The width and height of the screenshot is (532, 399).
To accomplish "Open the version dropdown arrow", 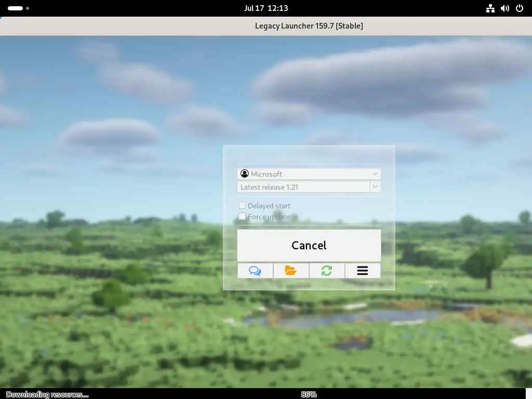I will click(375, 187).
